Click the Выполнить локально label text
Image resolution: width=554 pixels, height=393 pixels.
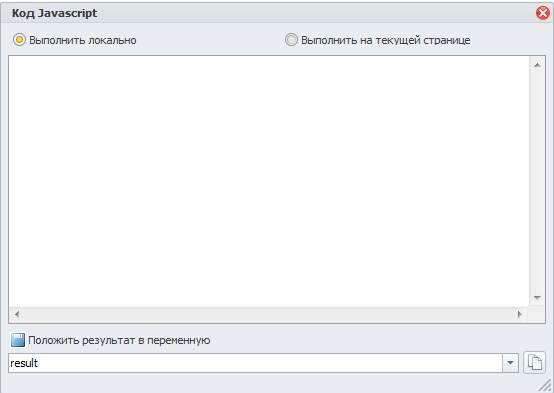pyautogui.click(x=83, y=40)
